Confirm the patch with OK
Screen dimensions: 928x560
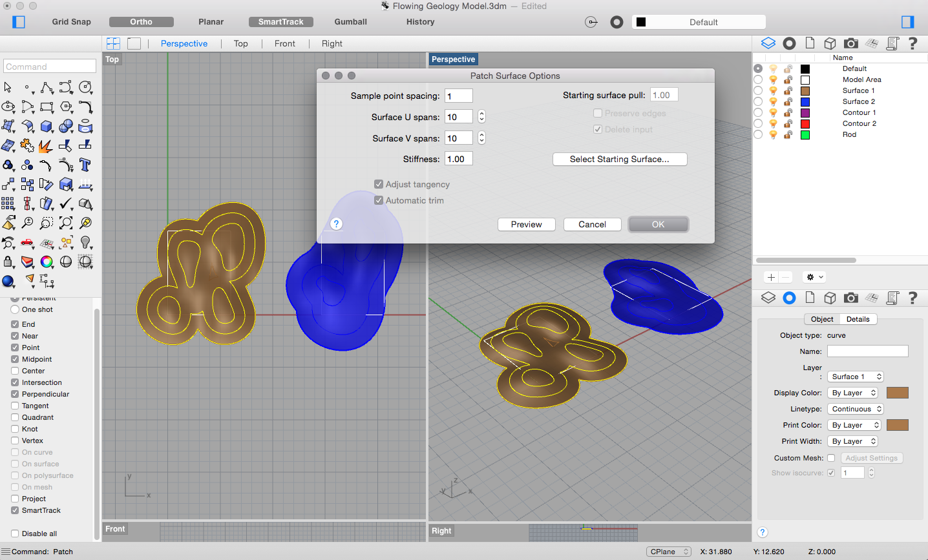pos(659,224)
